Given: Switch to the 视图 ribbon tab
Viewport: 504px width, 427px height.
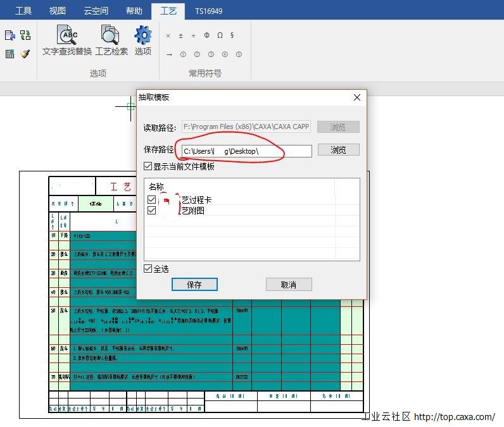Looking at the screenshot, I should coord(57,11).
